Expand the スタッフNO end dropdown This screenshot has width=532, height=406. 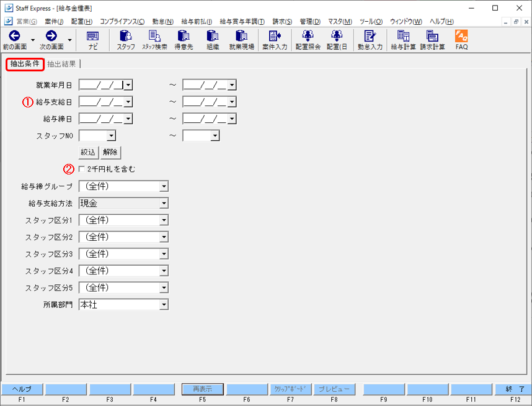pos(215,136)
